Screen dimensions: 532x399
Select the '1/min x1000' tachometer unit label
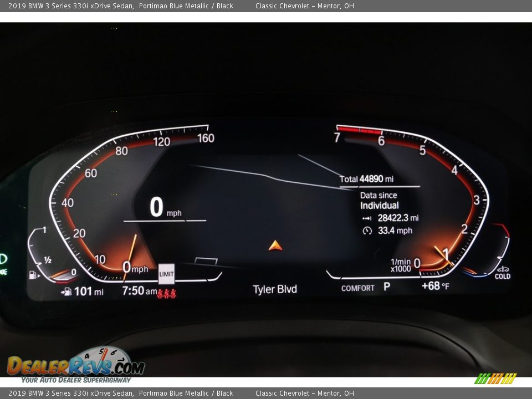401,265
